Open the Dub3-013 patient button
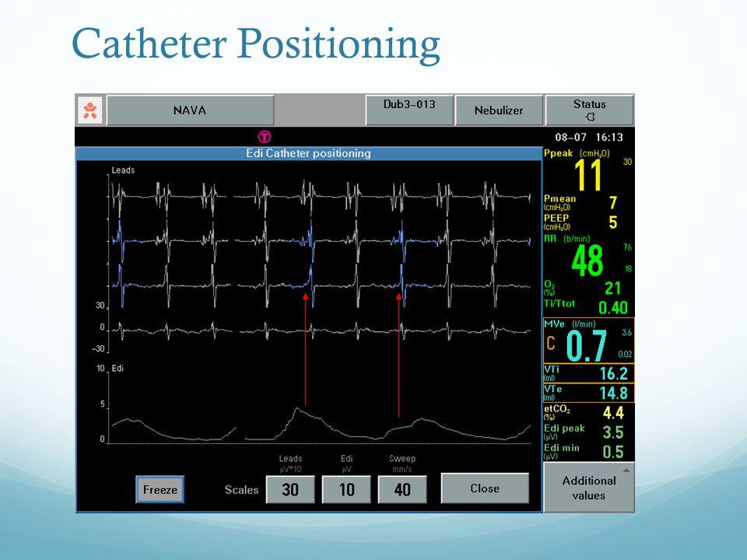 409,110
